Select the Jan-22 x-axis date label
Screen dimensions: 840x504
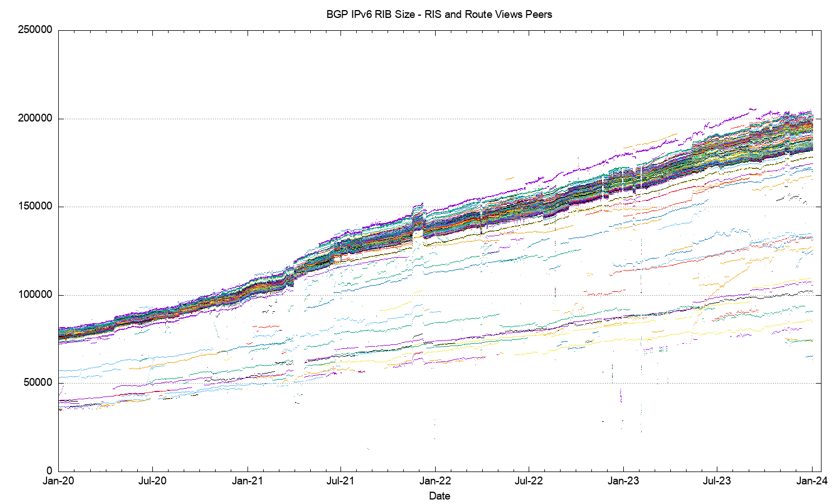(x=435, y=480)
